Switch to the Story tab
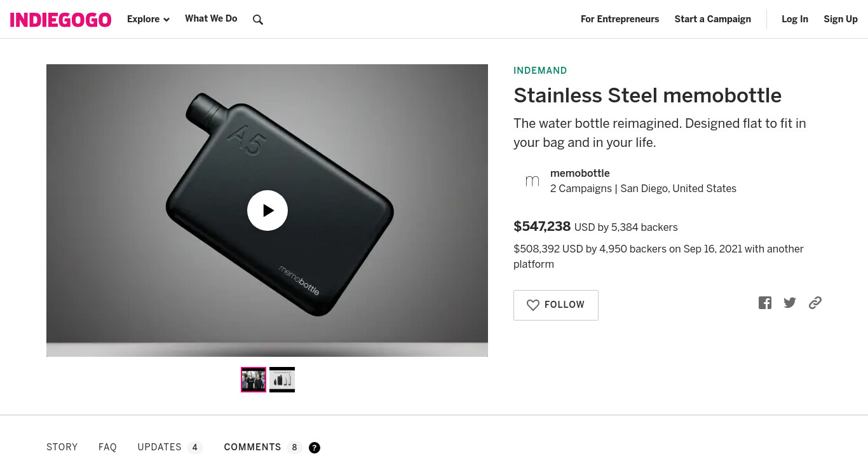 [x=62, y=447]
